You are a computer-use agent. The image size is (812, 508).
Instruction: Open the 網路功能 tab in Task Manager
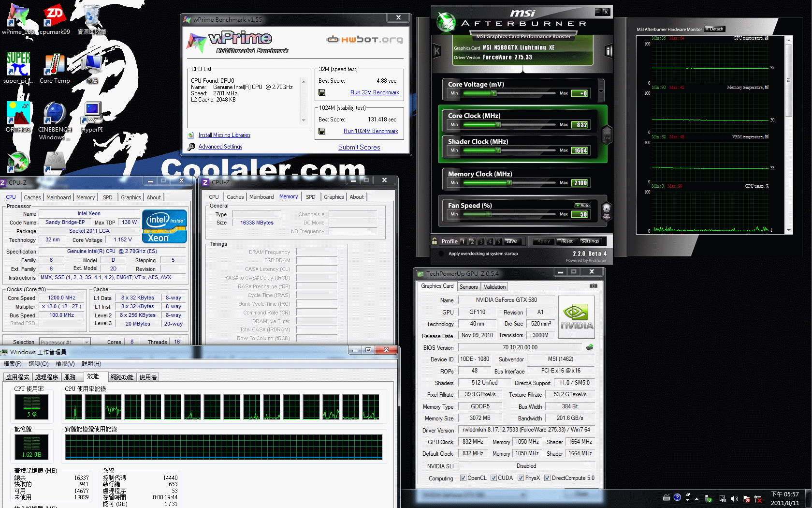coord(122,377)
